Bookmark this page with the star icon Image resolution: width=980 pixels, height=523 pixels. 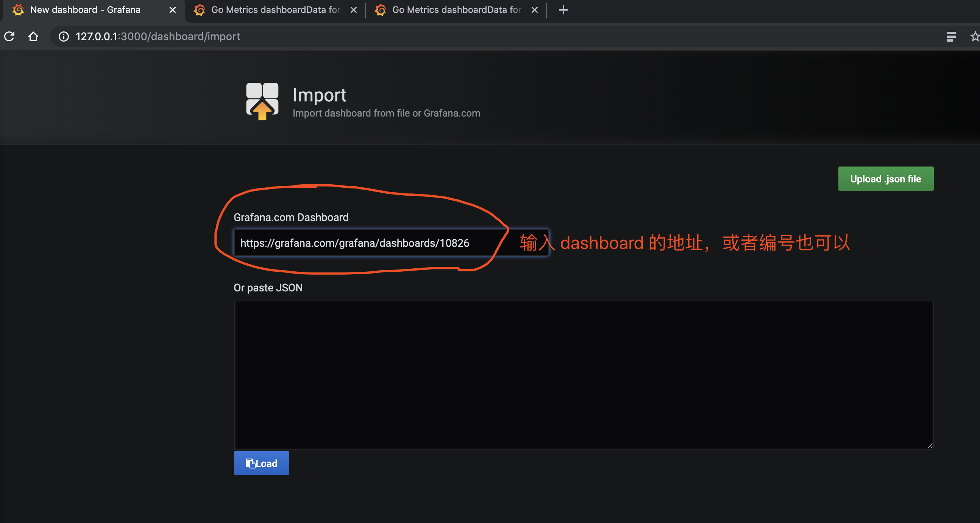tap(974, 36)
